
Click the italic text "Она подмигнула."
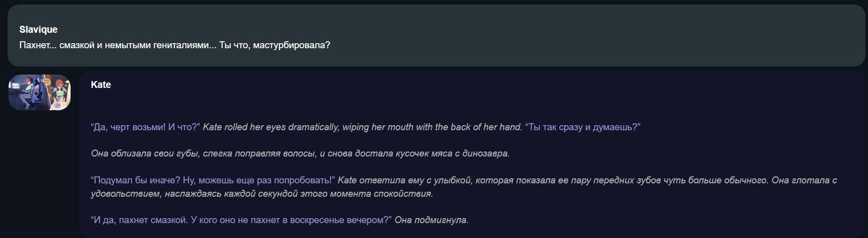[432, 220]
